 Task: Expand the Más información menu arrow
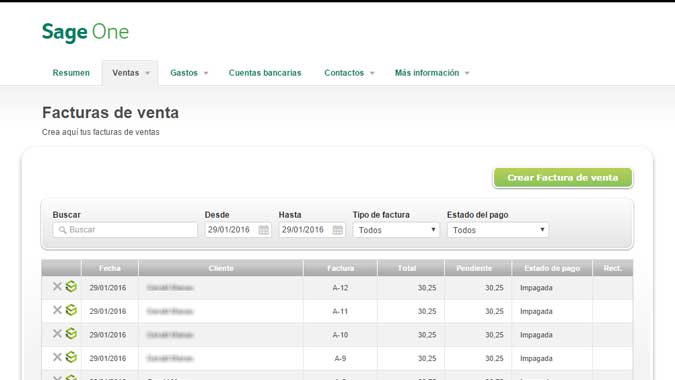tap(467, 73)
